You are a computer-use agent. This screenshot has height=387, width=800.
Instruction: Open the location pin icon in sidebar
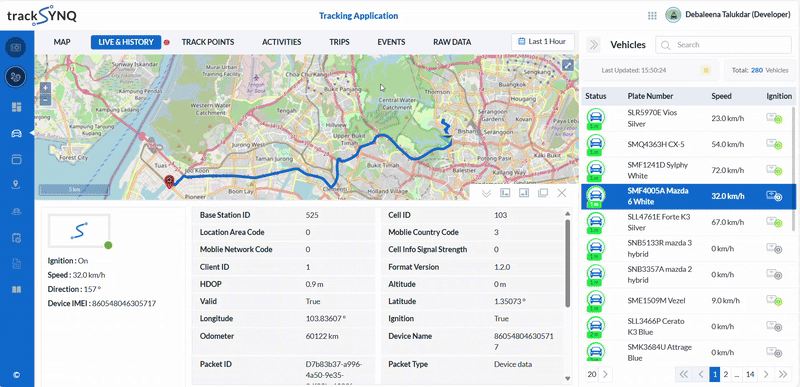pyautogui.click(x=17, y=184)
